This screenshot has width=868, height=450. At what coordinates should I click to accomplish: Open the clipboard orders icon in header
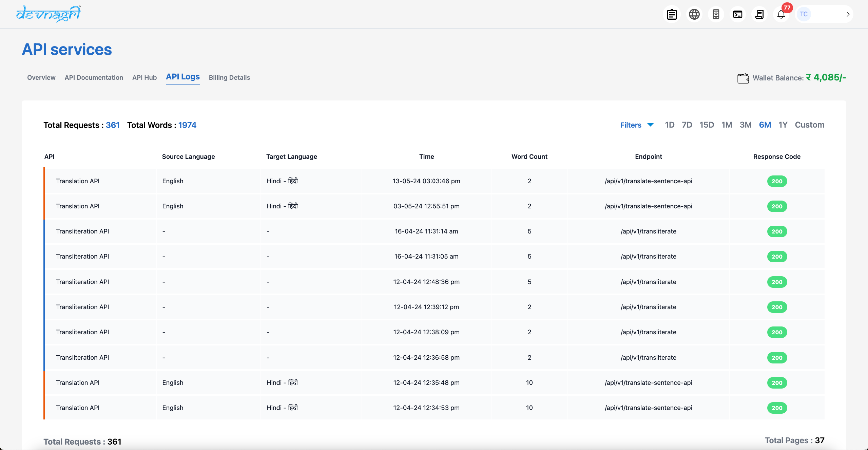672,14
